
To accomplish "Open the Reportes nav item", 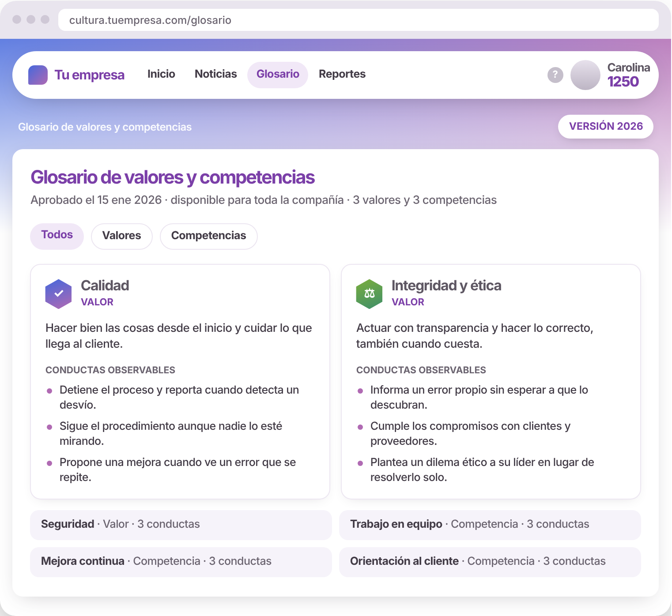I will 342,74.
